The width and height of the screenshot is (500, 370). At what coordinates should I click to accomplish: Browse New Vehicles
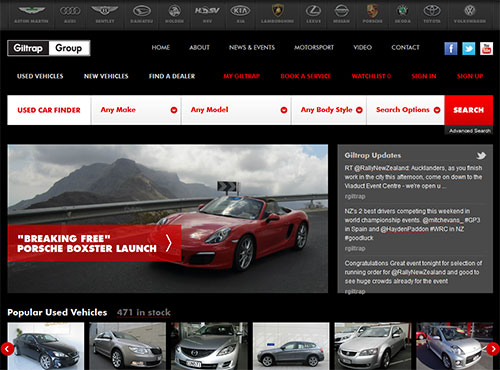(x=106, y=76)
